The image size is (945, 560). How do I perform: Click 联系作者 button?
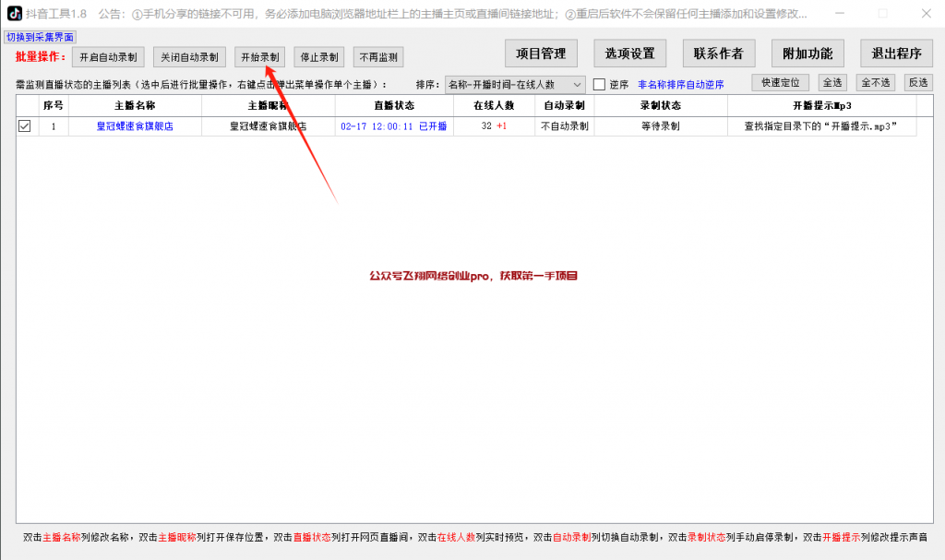tap(718, 54)
